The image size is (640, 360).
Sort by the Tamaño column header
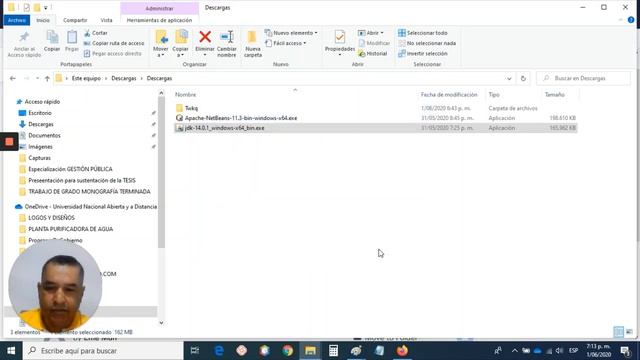pyautogui.click(x=555, y=95)
